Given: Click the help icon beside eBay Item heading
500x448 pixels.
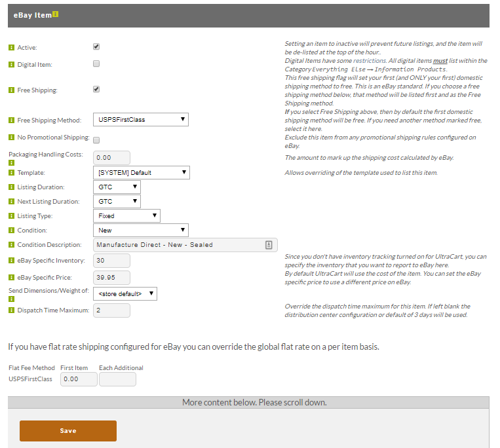Looking at the screenshot, I should pos(56,14).
